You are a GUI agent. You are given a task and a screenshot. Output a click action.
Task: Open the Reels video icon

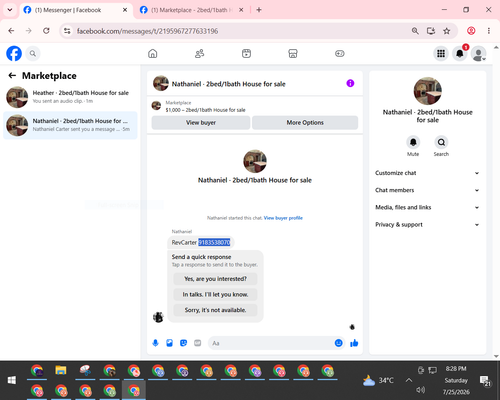[246, 53]
